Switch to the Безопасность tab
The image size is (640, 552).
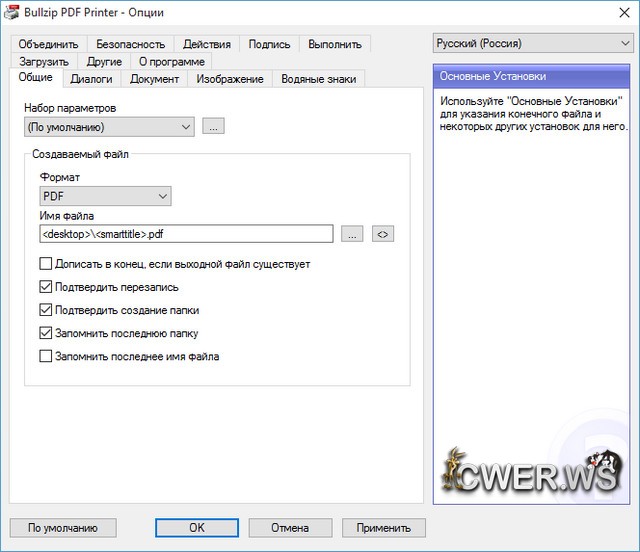[x=131, y=44]
